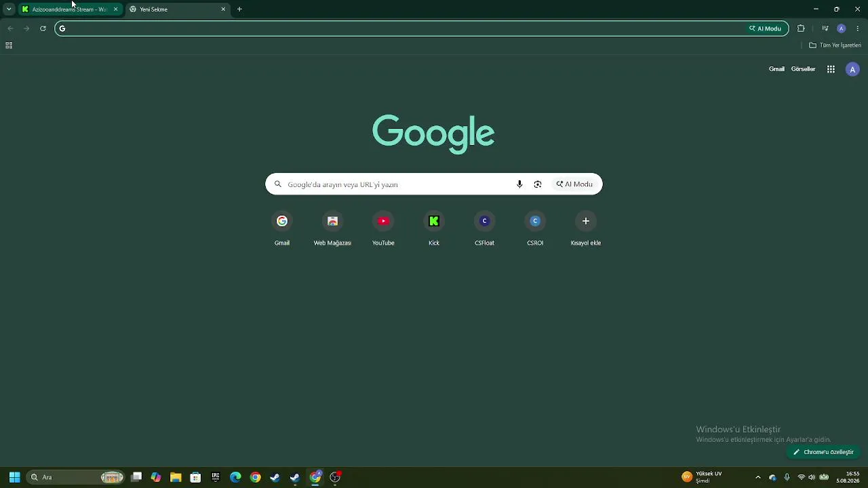Open the Gmail link in the page header
This screenshot has width=868, height=488.
776,69
